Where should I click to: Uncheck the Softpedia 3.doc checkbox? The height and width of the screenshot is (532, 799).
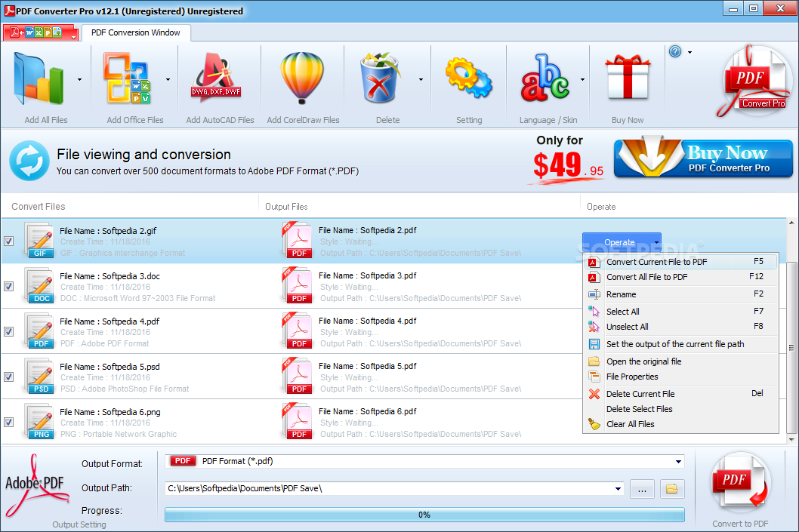pyautogui.click(x=8, y=286)
